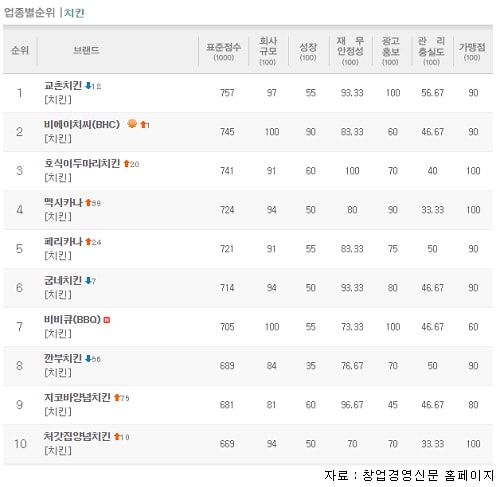Click the orange up arrow beside 호식이두마리치킨
500x487 pixels.
[126, 164]
